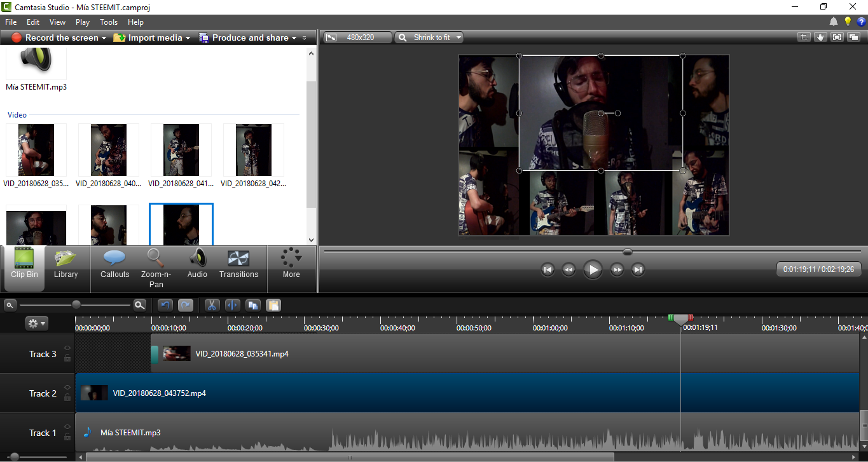The width and height of the screenshot is (868, 462).
Task: Open the toolbar options overflow arrow
Action: pos(304,38)
